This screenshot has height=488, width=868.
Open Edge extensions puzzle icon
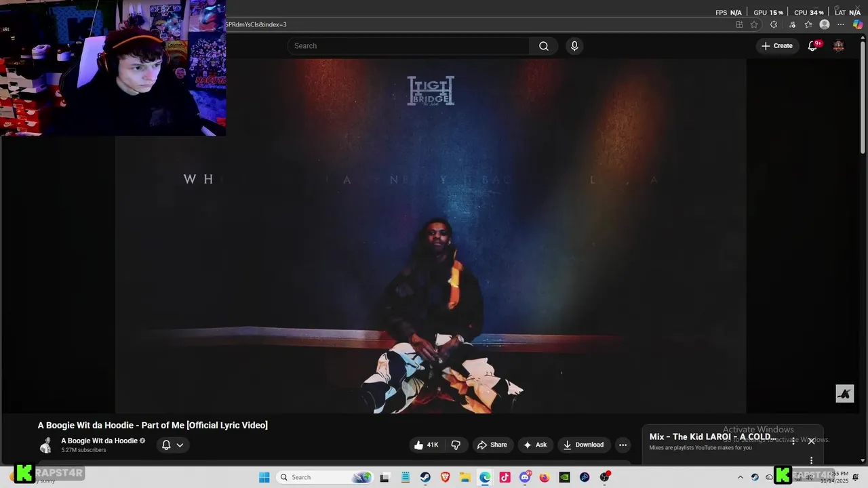[x=774, y=24]
